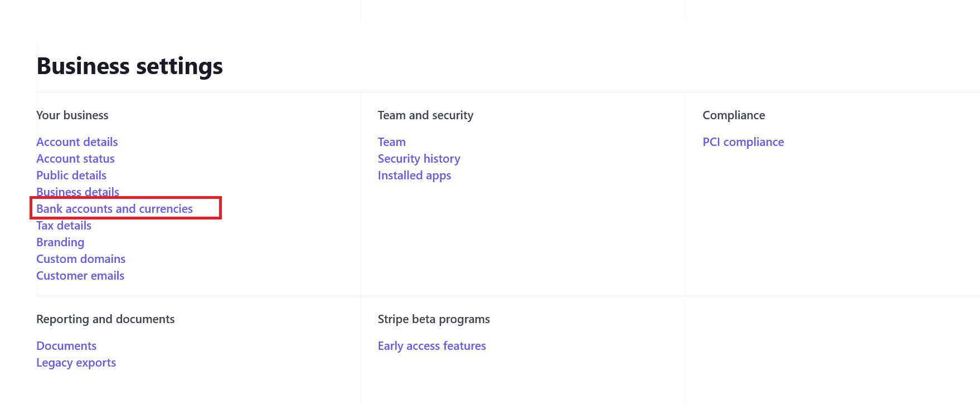The width and height of the screenshot is (980, 405).
Task: Open Early access features
Action: (x=432, y=346)
